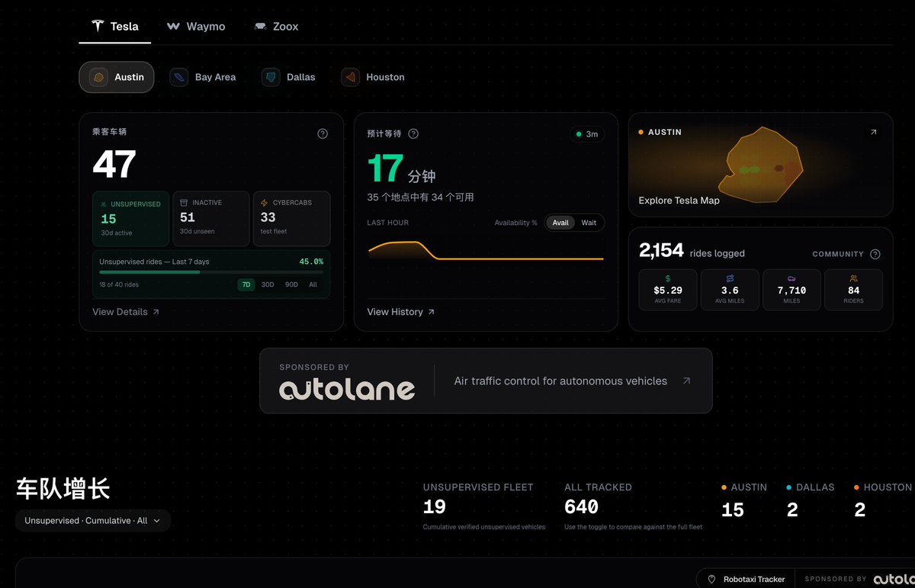Open the View History link
Screen dimensions: 915x588
400,312
